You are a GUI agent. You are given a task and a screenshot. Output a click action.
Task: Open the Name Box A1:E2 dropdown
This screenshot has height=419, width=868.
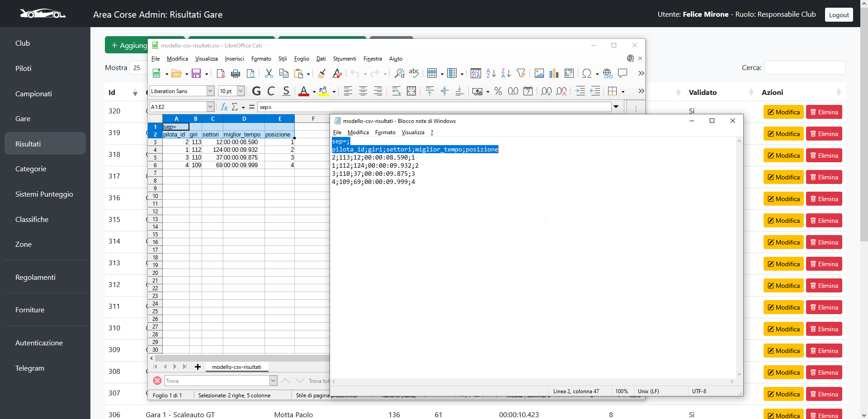pos(210,107)
